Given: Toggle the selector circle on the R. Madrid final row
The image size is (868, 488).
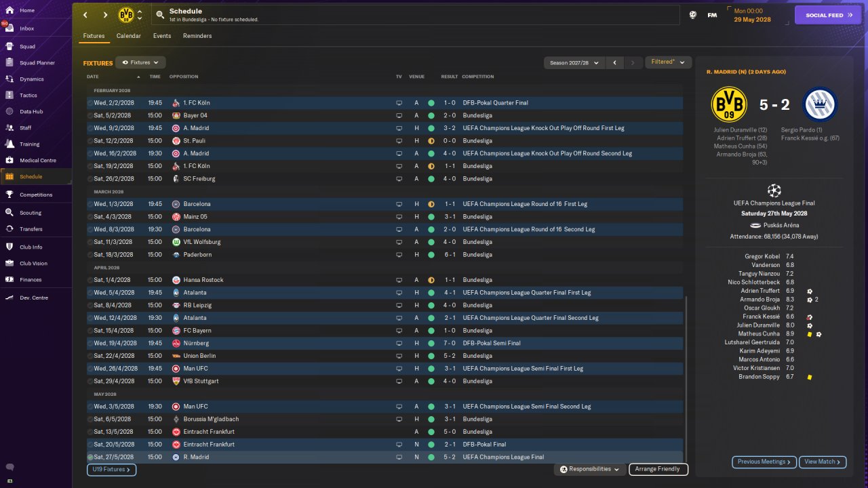Looking at the screenshot, I should pyautogui.click(x=90, y=457).
